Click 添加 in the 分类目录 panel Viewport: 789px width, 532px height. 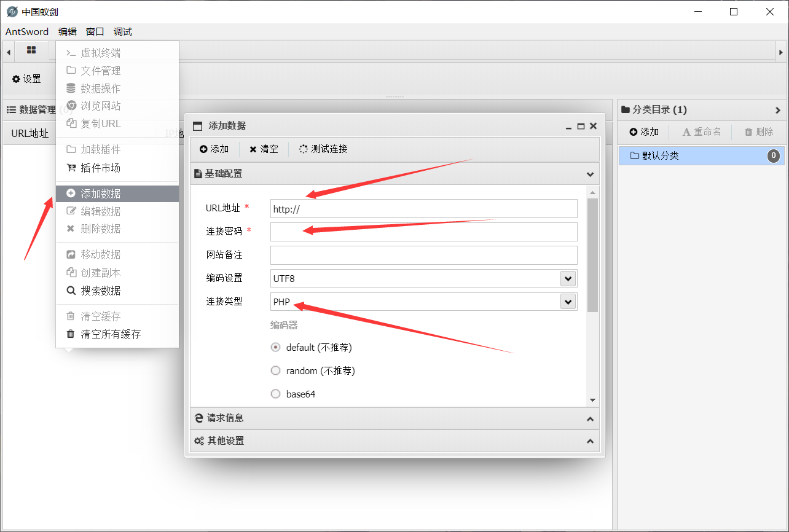coord(643,131)
